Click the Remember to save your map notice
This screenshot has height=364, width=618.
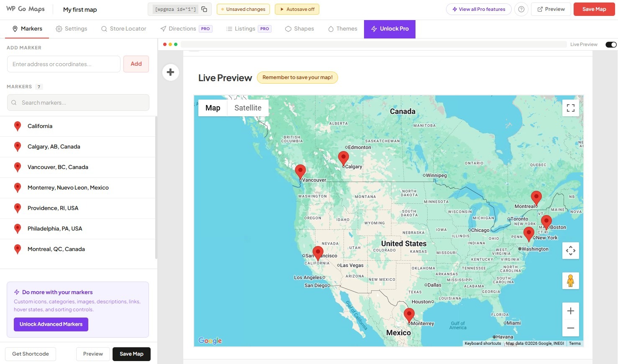tap(297, 77)
